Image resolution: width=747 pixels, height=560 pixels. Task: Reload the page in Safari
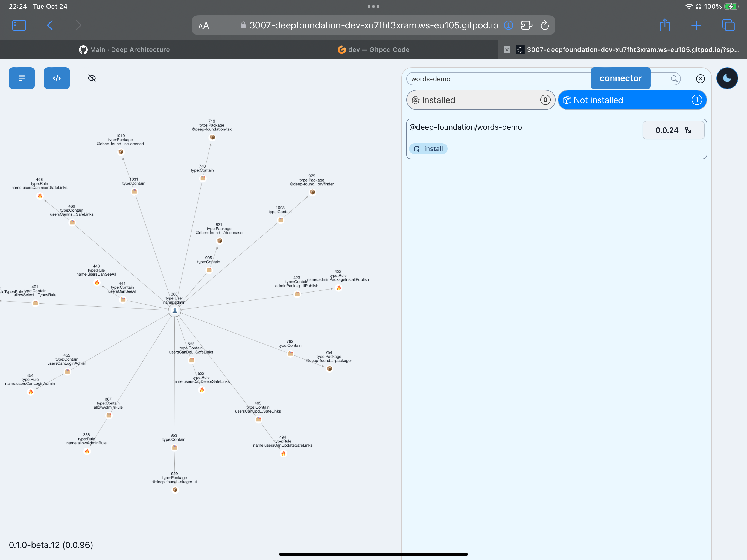544,25
